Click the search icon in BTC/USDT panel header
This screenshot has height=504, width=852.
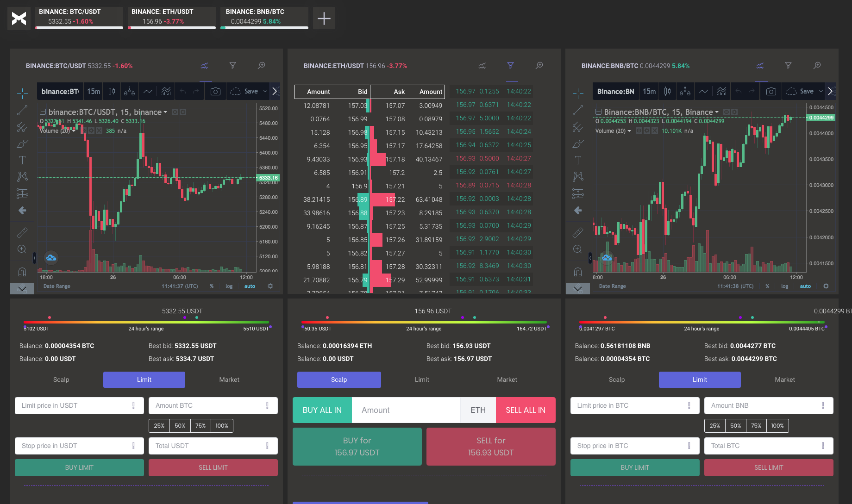tap(262, 66)
